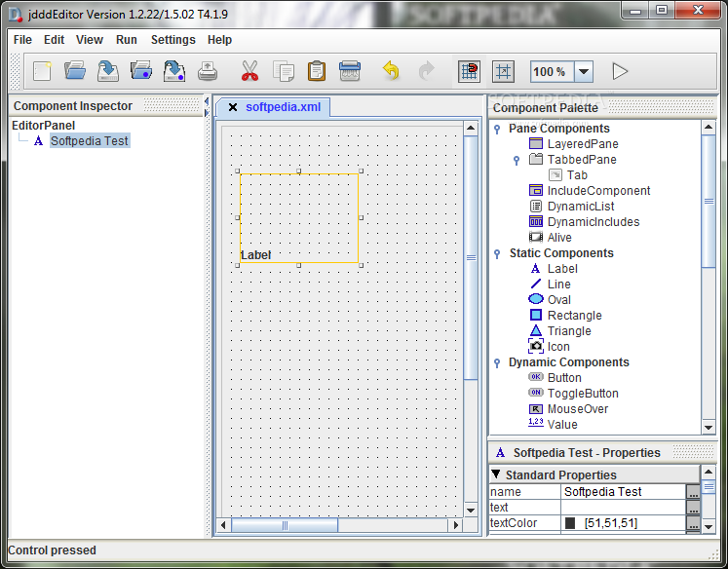Click the Copy toolbar icon
The image size is (728, 569).
(x=284, y=71)
